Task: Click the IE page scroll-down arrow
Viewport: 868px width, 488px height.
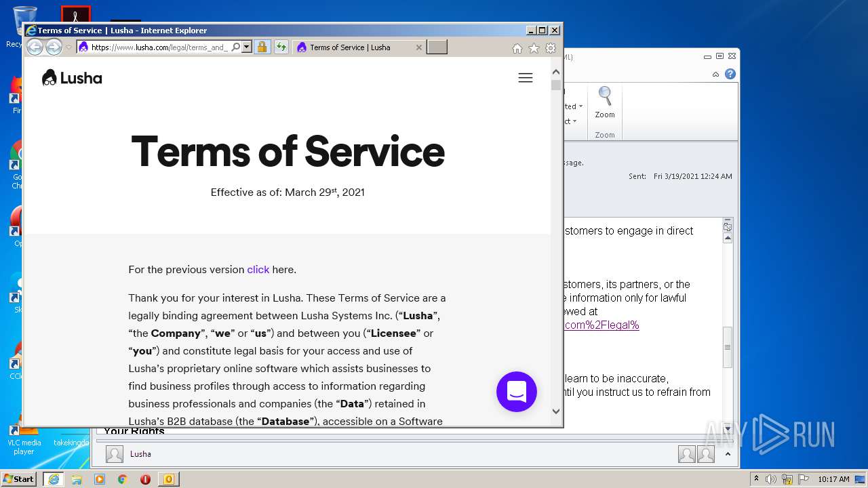Action: point(556,411)
